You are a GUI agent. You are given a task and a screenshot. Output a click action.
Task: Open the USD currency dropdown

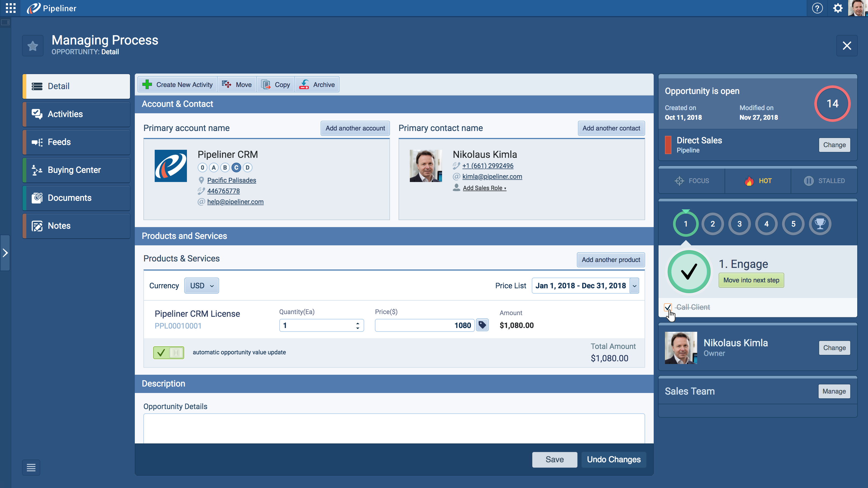[x=201, y=286]
